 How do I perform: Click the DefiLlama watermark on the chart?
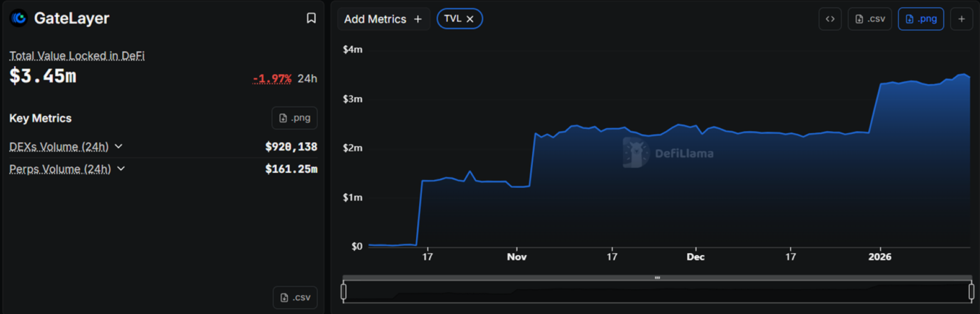click(x=669, y=153)
